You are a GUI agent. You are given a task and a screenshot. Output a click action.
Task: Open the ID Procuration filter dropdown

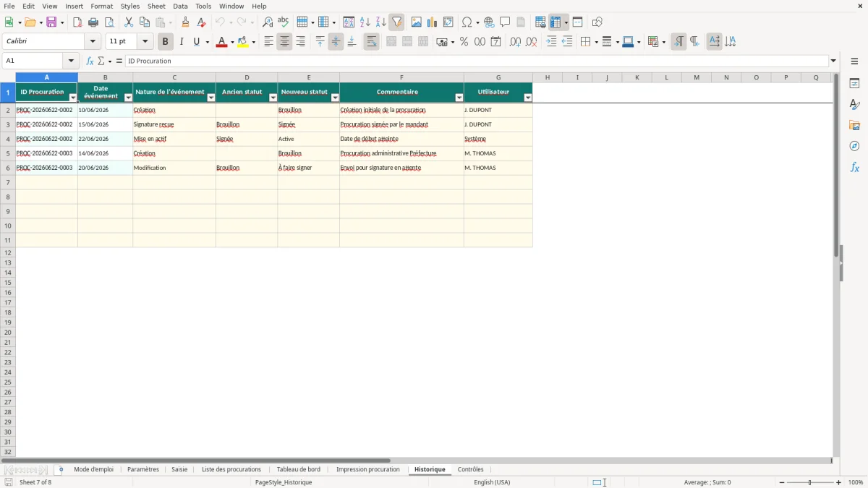coord(72,98)
